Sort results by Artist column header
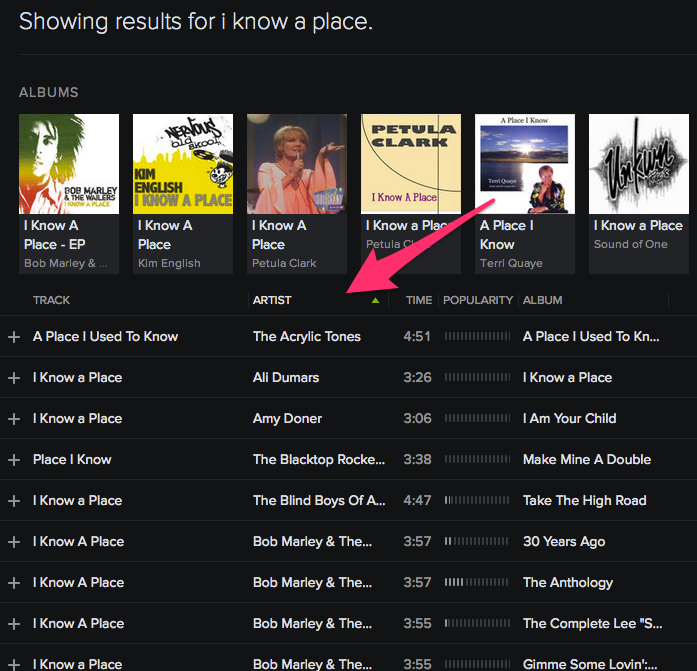 272,300
